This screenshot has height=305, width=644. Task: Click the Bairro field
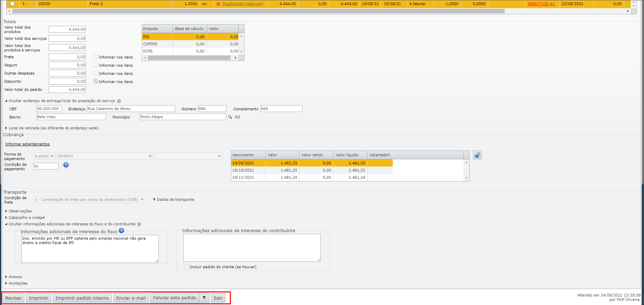point(71,117)
